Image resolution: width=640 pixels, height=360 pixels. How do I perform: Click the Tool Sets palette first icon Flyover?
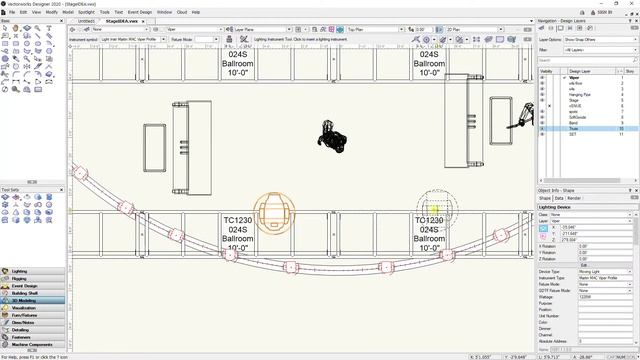tap(5, 197)
